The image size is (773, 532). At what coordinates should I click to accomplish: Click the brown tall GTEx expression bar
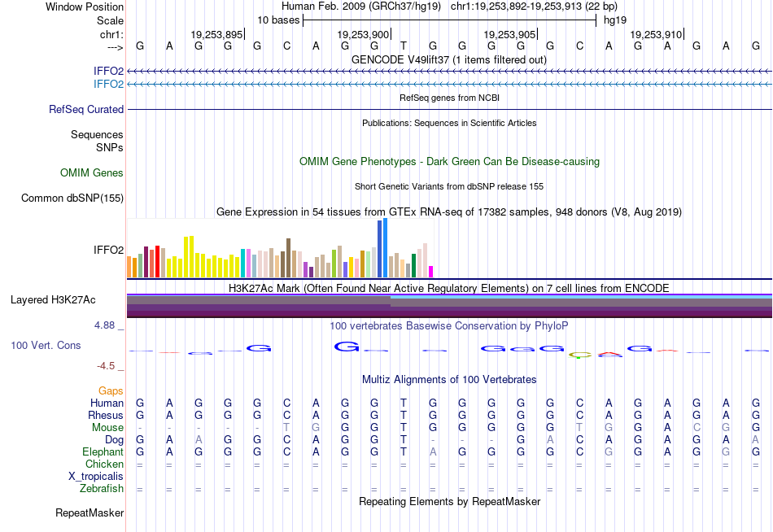tap(288, 258)
